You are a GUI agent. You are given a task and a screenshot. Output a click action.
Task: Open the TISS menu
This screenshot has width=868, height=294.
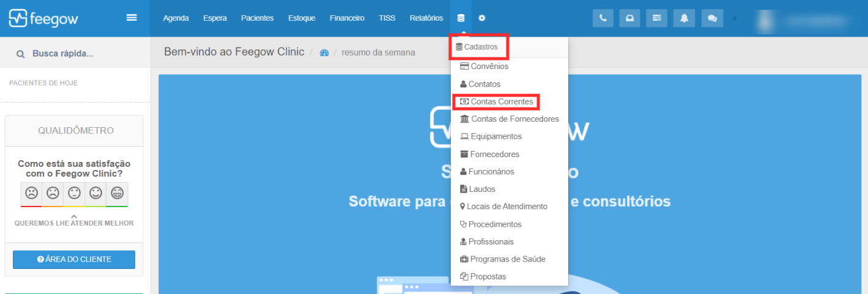coord(387,18)
